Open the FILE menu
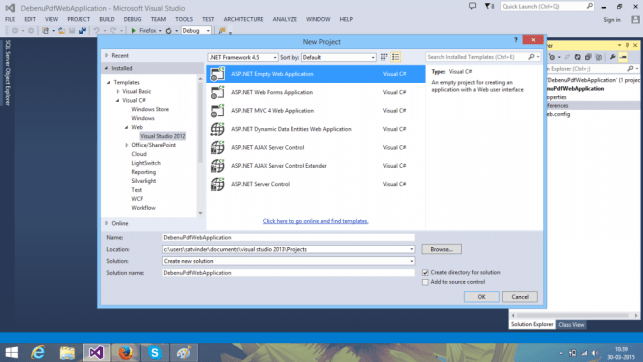This screenshot has height=362, width=643. 10,19
